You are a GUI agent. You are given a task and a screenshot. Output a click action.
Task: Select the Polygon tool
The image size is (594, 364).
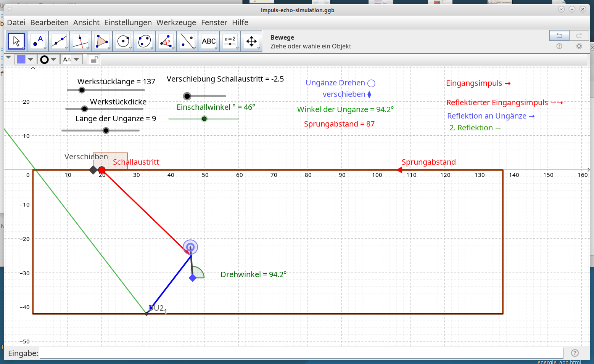tap(102, 41)
